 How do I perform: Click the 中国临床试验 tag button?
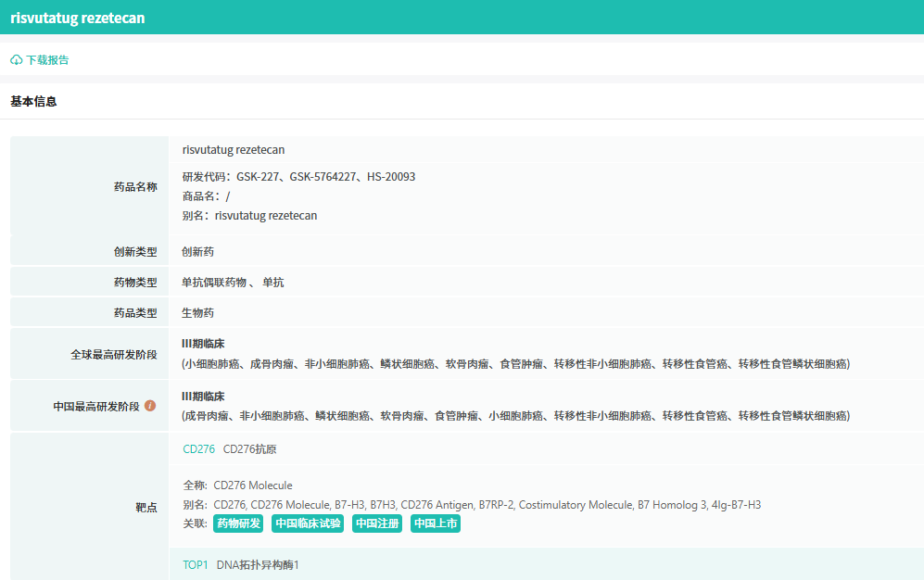308,523
